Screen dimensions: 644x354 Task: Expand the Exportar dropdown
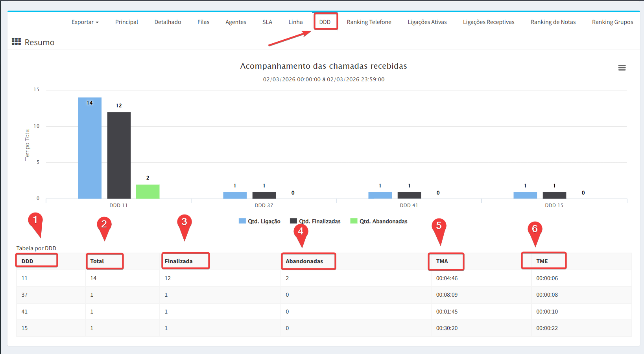click(85, 22)
